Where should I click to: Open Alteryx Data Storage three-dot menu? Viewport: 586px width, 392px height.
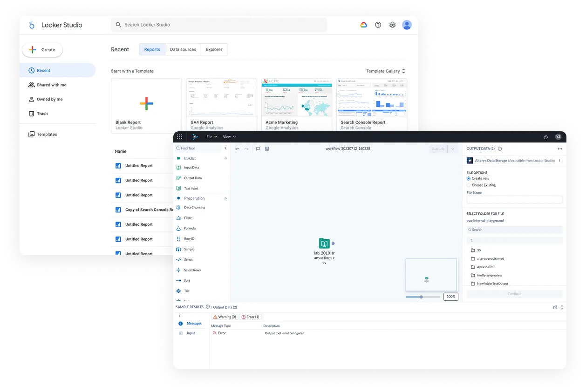tap(559, 161)
